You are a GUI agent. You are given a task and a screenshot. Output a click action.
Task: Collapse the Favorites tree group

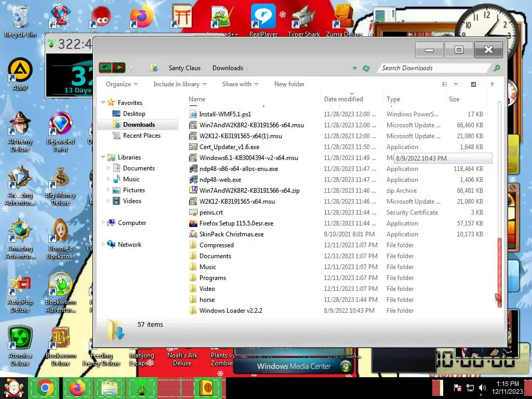[103, 102]
